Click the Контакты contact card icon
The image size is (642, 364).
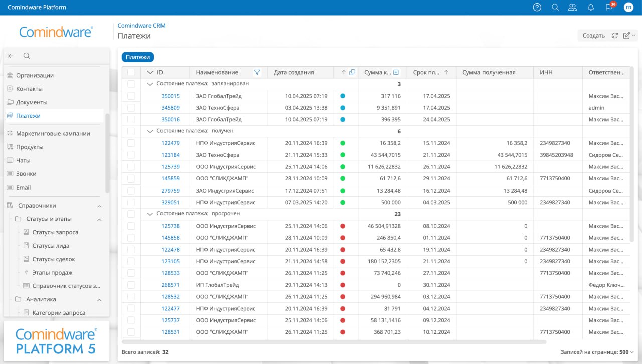pyautogui.click(x=10, y=89)
